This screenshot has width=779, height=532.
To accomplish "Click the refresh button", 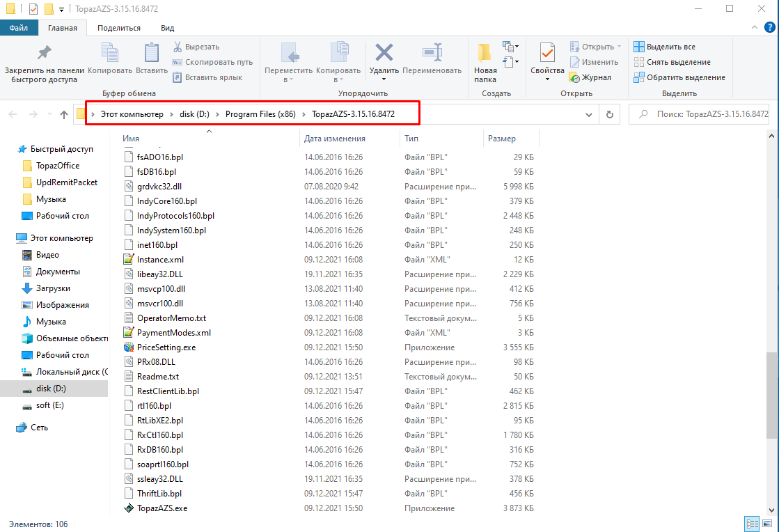I will tap(610, 114).
